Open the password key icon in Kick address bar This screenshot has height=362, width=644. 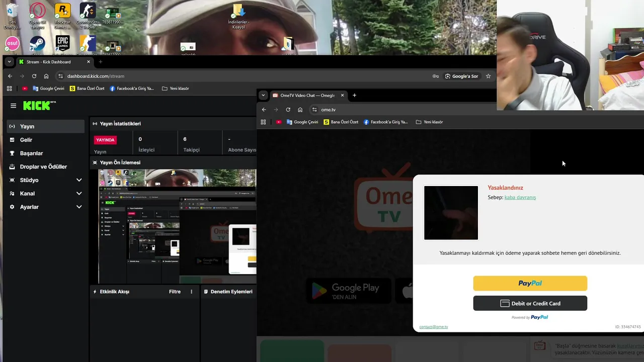tap(436, 76)
